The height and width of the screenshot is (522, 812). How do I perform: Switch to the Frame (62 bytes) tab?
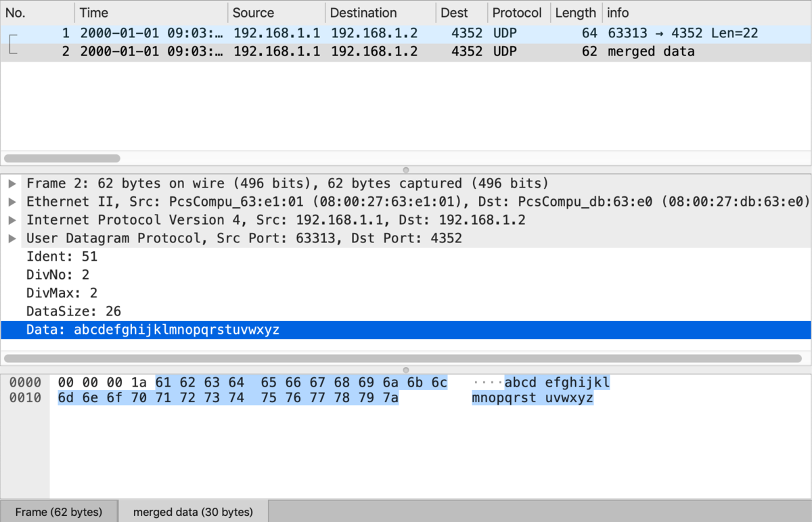click(59, 512)
